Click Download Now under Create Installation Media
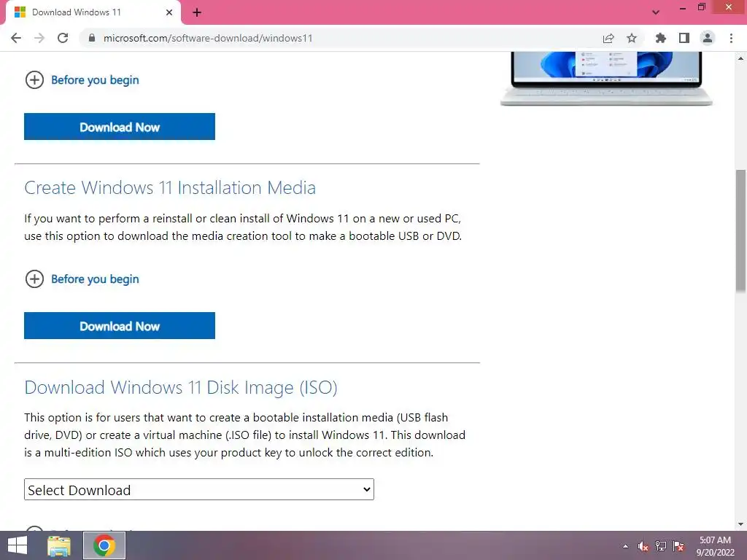The height and width of the screenshot is (560, 747). click(x=120, y=326)
